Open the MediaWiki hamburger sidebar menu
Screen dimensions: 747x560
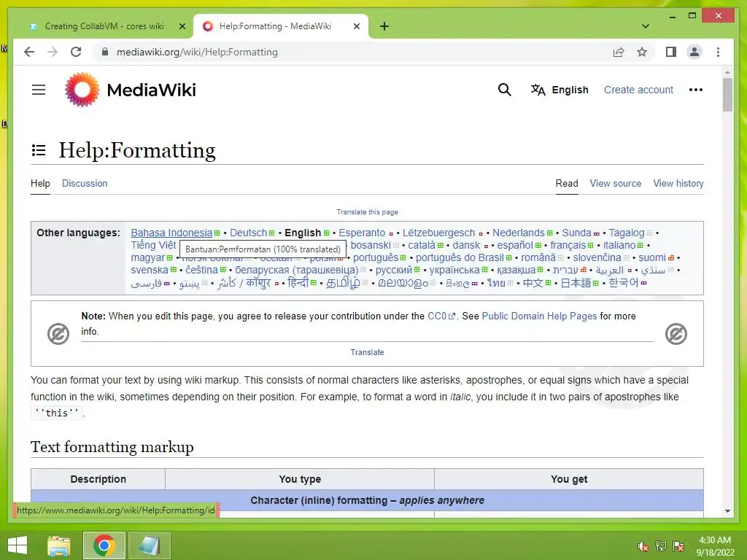point(39,90)
